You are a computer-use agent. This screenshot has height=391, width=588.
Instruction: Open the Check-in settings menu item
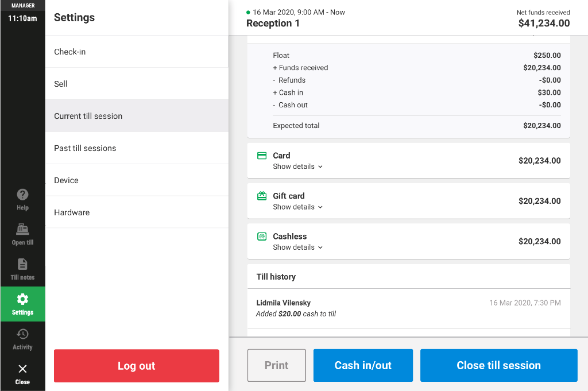[x=137, y=52]
